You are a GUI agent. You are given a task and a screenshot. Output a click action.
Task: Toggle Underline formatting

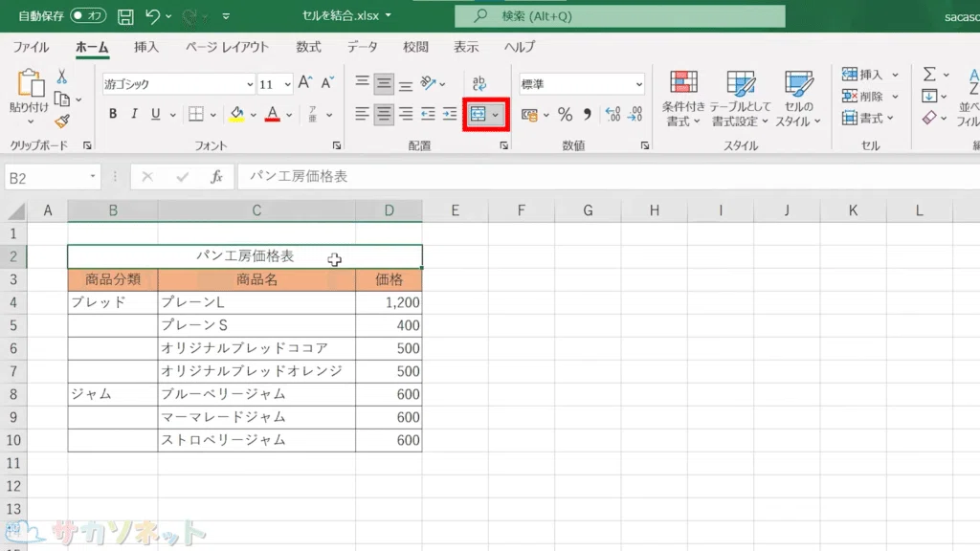pyautogui.click(x=156, y=114)
